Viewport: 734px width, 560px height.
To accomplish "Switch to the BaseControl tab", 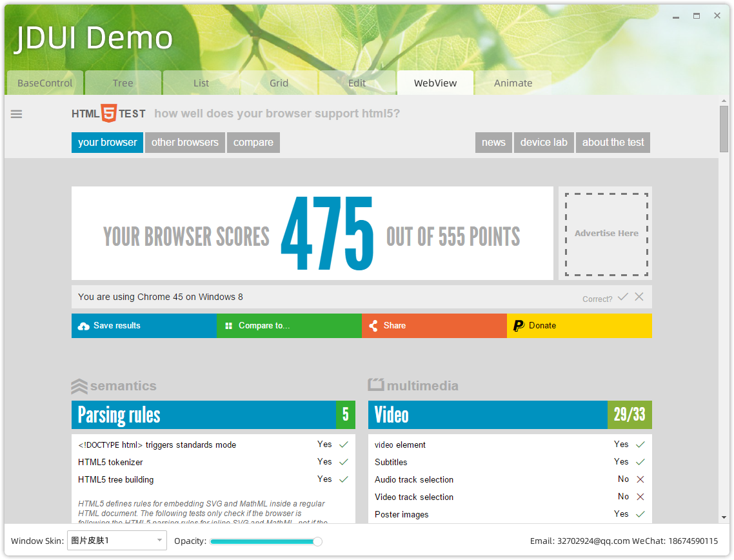I will (x=45, y=83).
